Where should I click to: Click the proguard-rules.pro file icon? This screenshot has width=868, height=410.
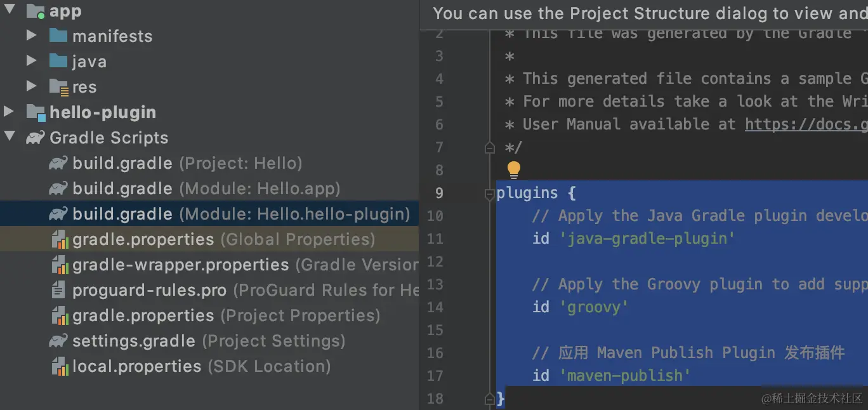coord(58,290)
